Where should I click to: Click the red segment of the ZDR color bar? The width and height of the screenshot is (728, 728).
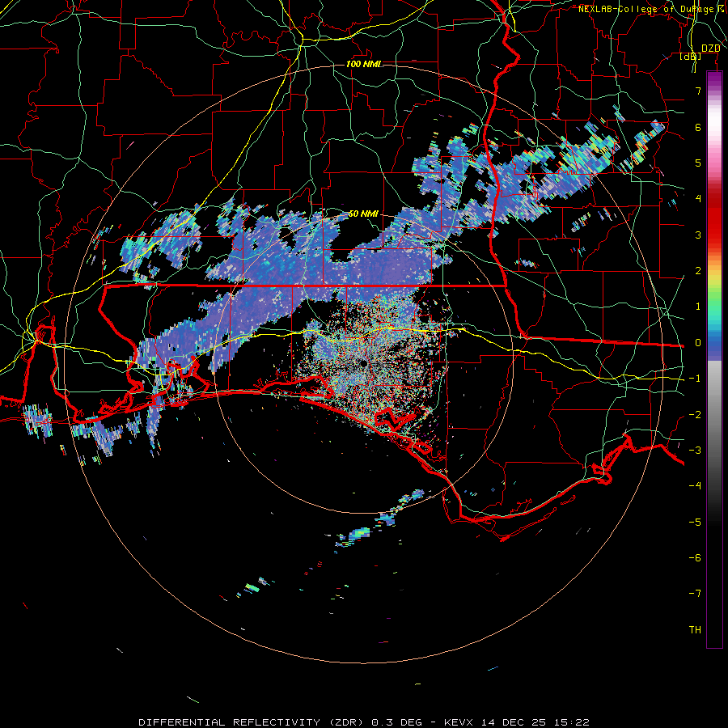(x=714, y=218)
